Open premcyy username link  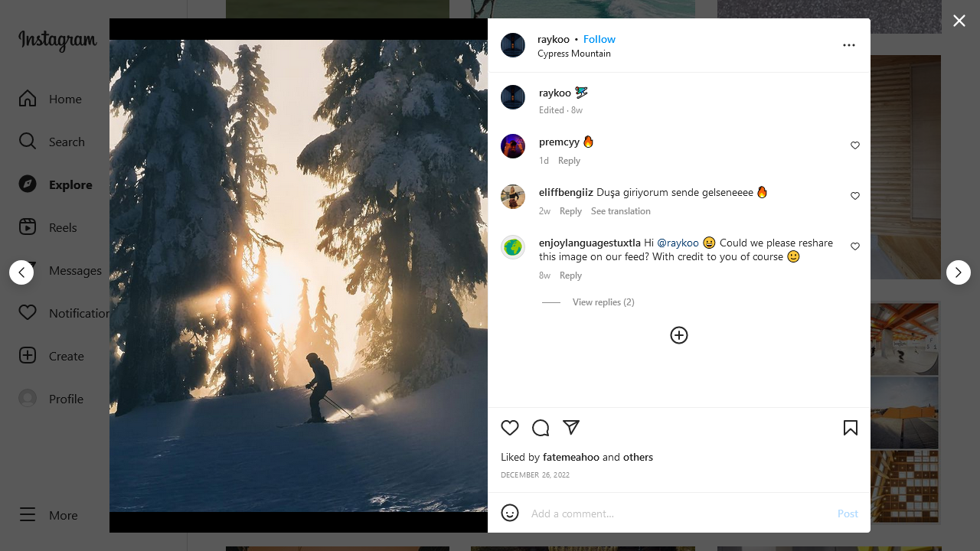tap(559, 142)
